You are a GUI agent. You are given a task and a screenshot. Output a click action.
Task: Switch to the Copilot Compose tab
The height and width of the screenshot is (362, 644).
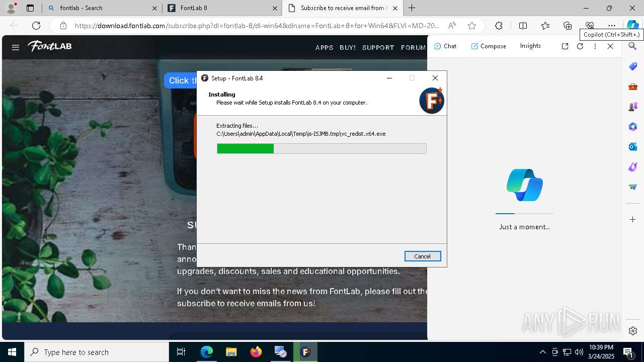tap(489, 46)
